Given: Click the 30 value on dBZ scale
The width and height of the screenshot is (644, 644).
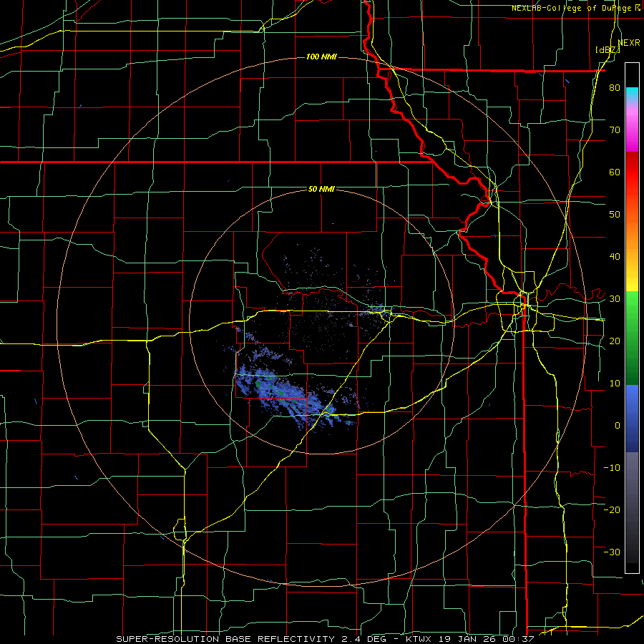Looking at the screenshot, I should point(615,298).
